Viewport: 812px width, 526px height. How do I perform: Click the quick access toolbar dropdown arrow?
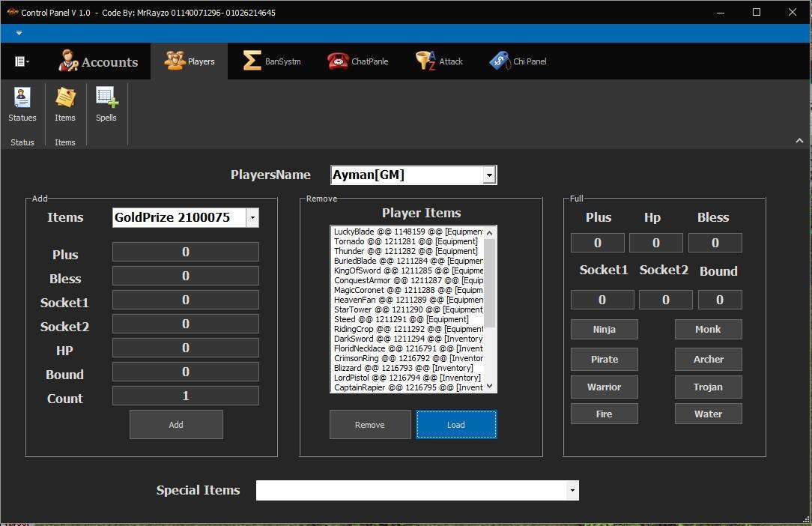click(19, 33)
